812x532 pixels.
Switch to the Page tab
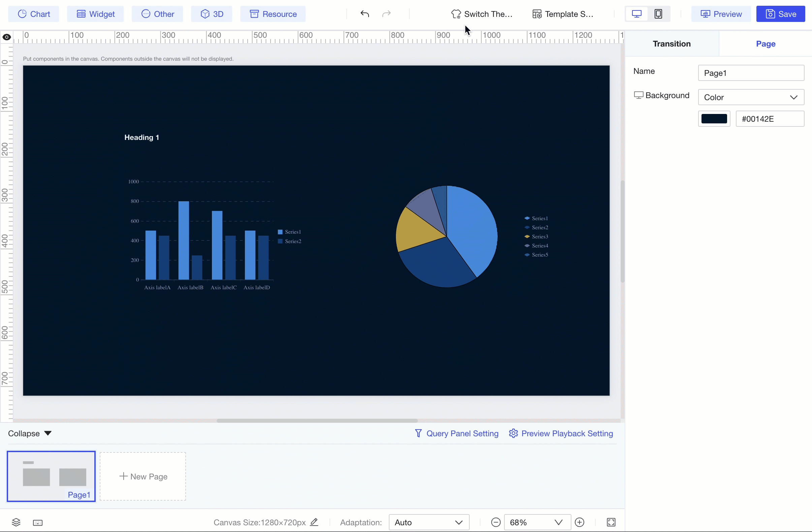766,44
